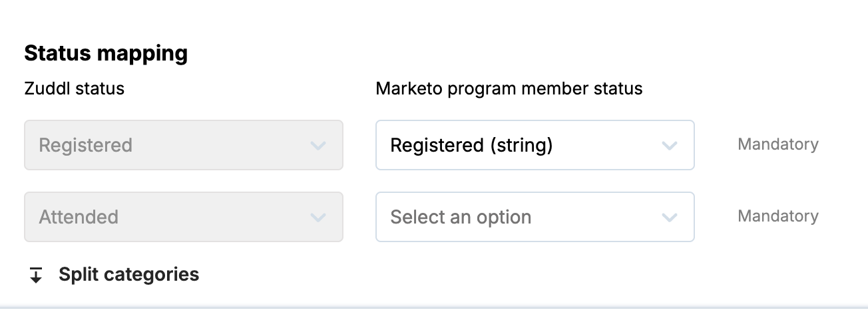Viewport: 868px width, 314px height.
Task: Click the Split categories button label
Action: [128, 274]
